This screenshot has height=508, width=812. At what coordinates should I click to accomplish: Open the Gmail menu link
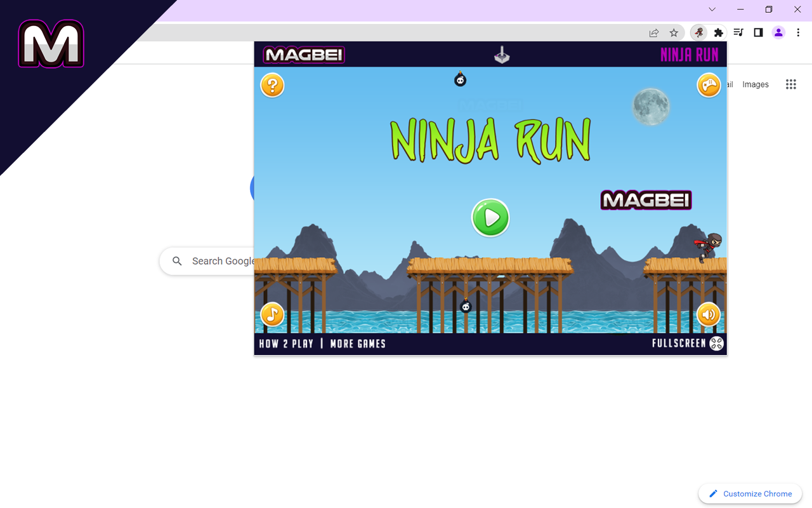coord(727,84)
